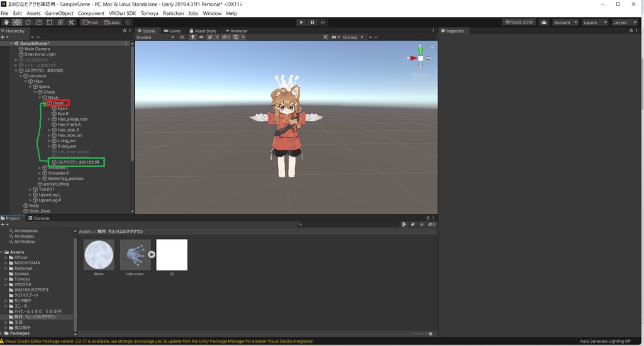Switch to the Game tab

point(172,31)
